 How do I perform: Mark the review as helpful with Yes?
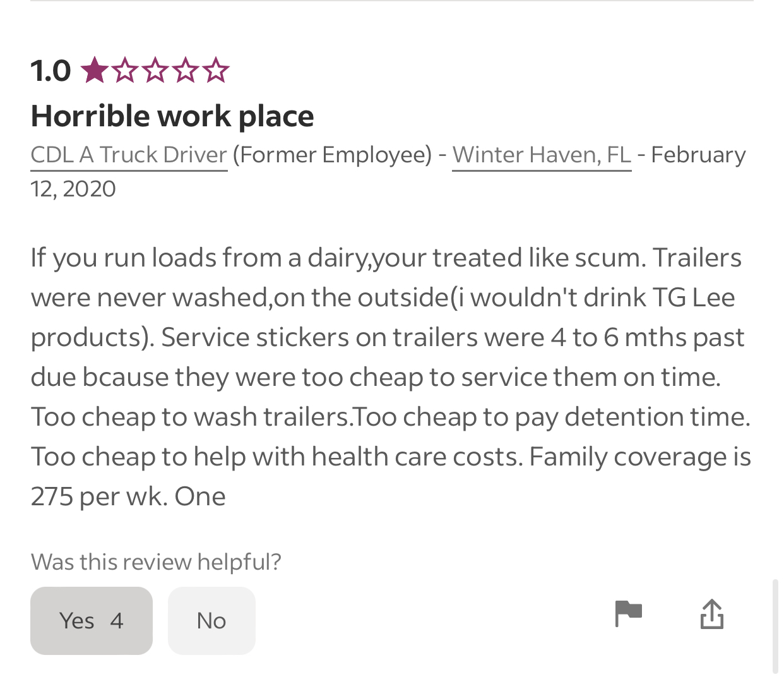pos(92,621)
